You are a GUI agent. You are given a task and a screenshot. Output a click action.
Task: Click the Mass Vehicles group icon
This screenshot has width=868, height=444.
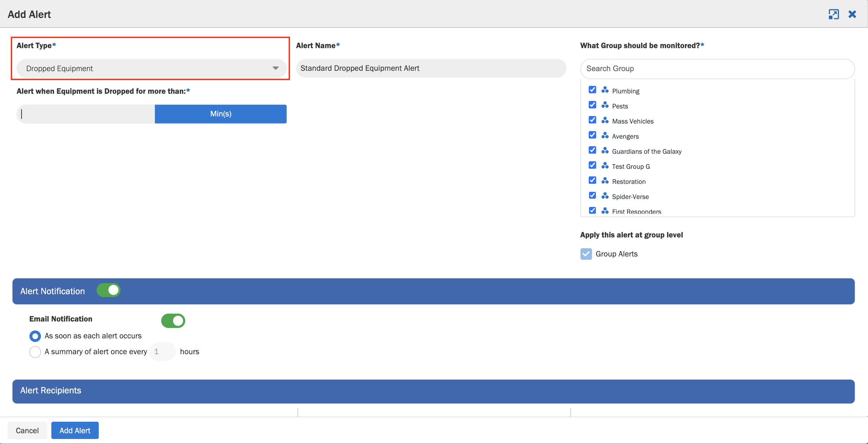(605, 120)
